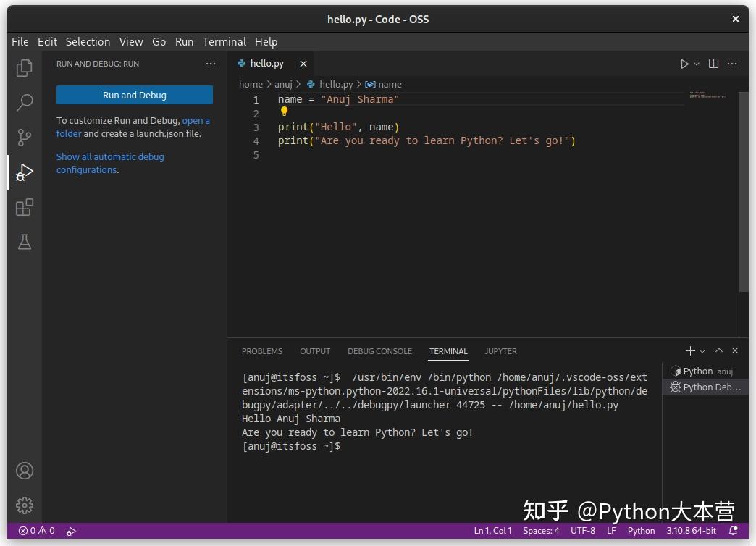Open the Manage gear icon
This screenshot has width=756, height=546.
tap(24, 505)
